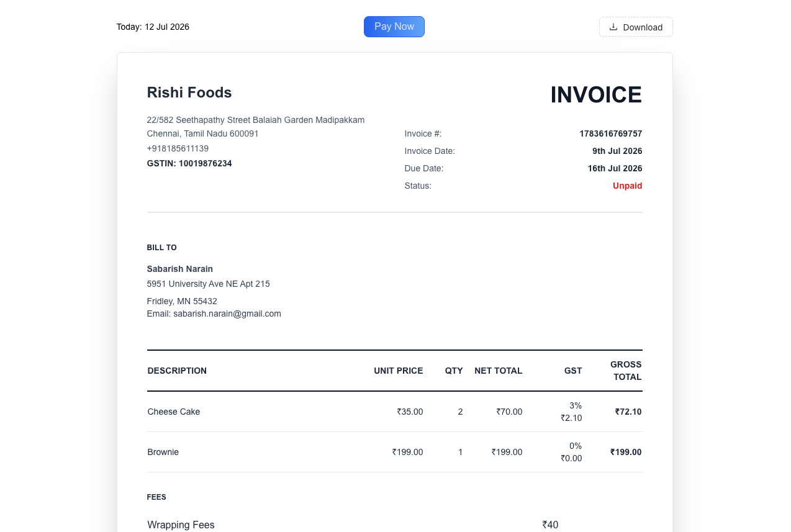The width and height of the screenshot is (791, 532).
Task: Click the invoice date '9th Jul 2026'
Action: click(x=617, y=151)
